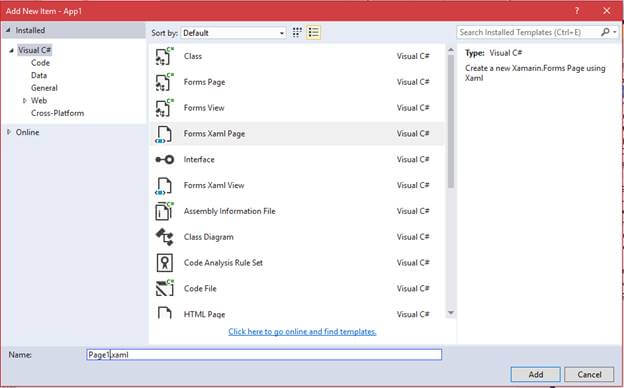Select the Forms Xaml Page template icon

[164, 134]
